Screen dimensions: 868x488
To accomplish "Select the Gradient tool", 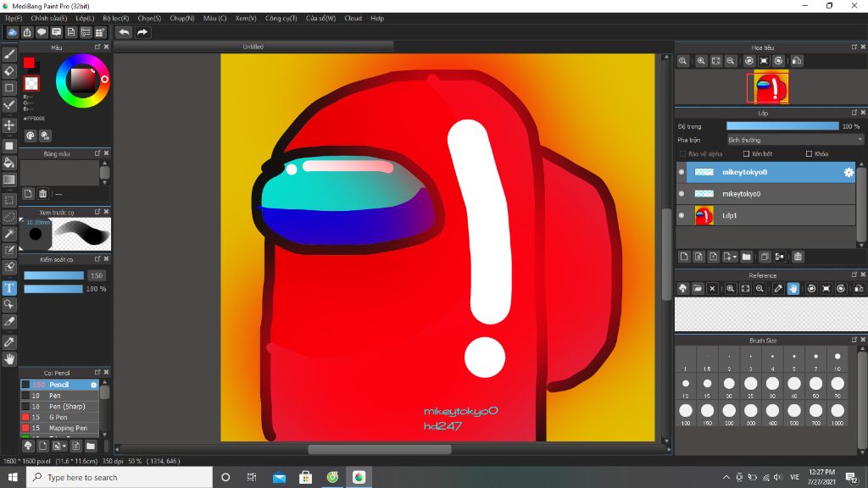I will point(8,180).
